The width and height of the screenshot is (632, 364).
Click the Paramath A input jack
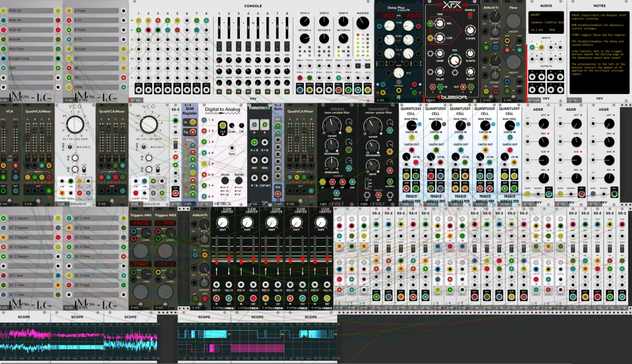pos(254,125)
